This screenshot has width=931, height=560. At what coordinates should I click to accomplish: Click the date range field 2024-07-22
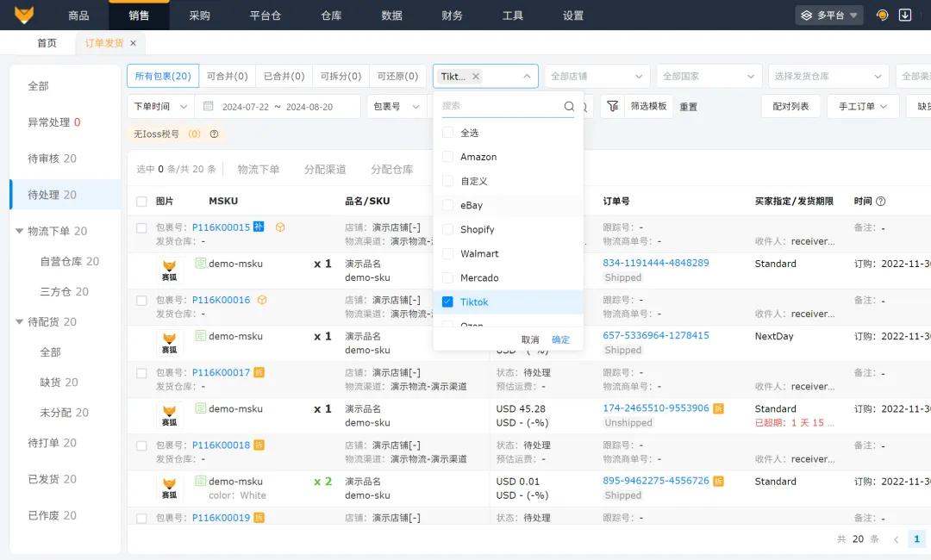pos(246,107)
